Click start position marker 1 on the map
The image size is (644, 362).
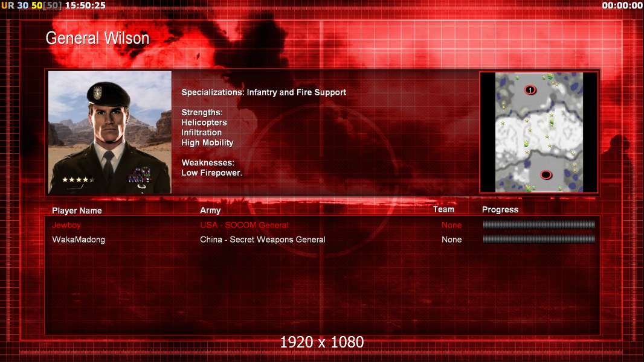[530, 90]
